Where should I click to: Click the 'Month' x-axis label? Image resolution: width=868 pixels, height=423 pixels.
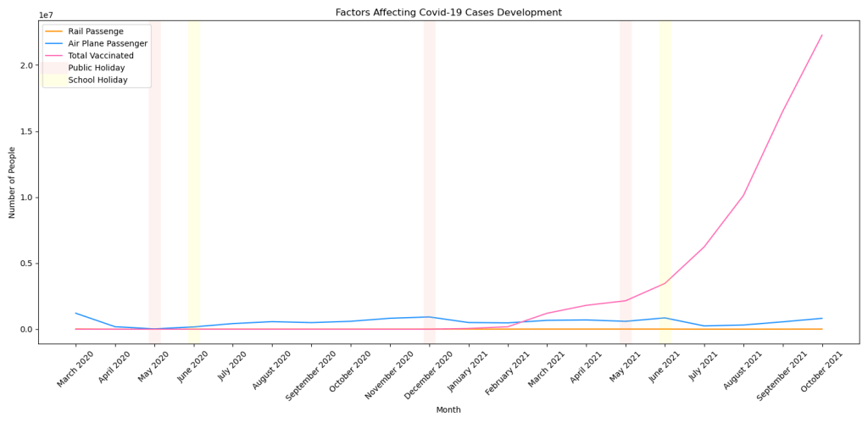click(448, 410)
